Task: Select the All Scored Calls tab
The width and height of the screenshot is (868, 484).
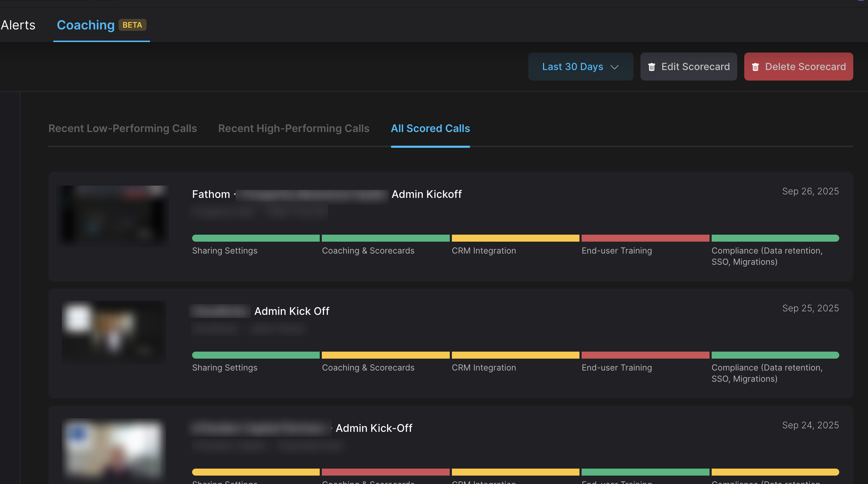Action: pos(430,129)
